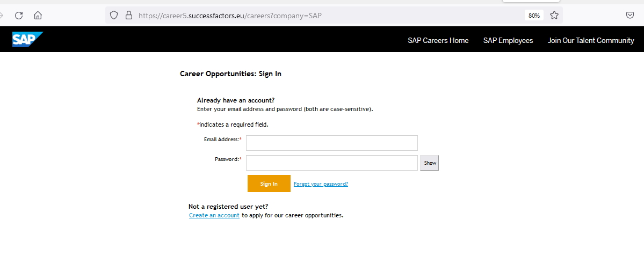This screenshot has width=644, height=271.
Task: Click the site security padlock icon
Action: [128, 16]
